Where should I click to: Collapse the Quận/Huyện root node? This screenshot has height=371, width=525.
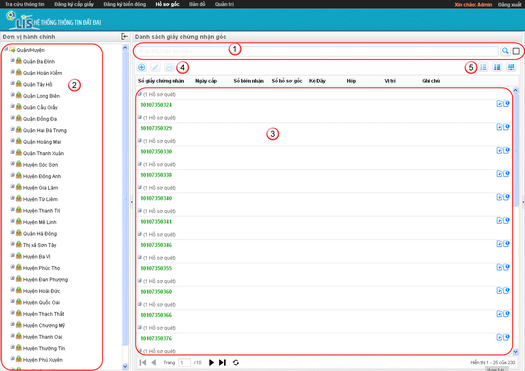(x=6, y=49)
